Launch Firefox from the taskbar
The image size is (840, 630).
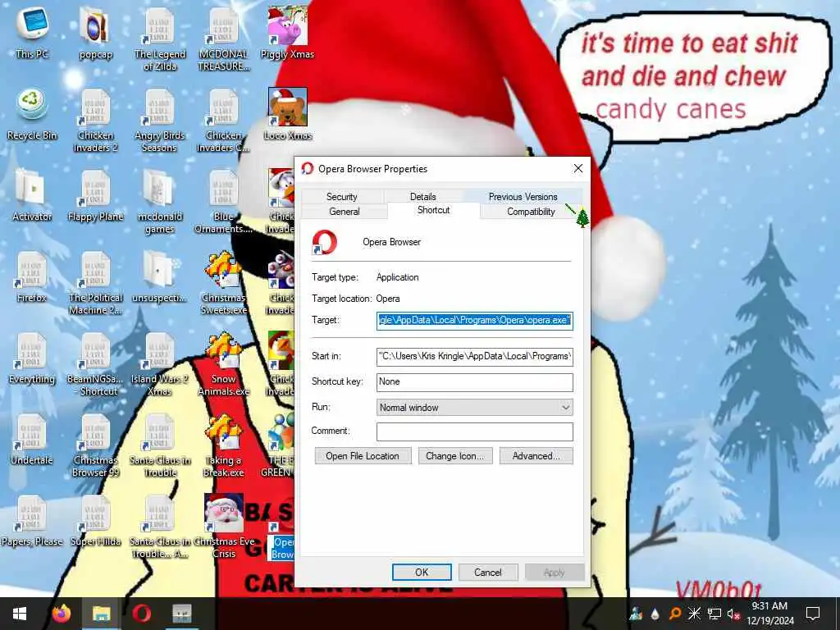tap(61, 614)
